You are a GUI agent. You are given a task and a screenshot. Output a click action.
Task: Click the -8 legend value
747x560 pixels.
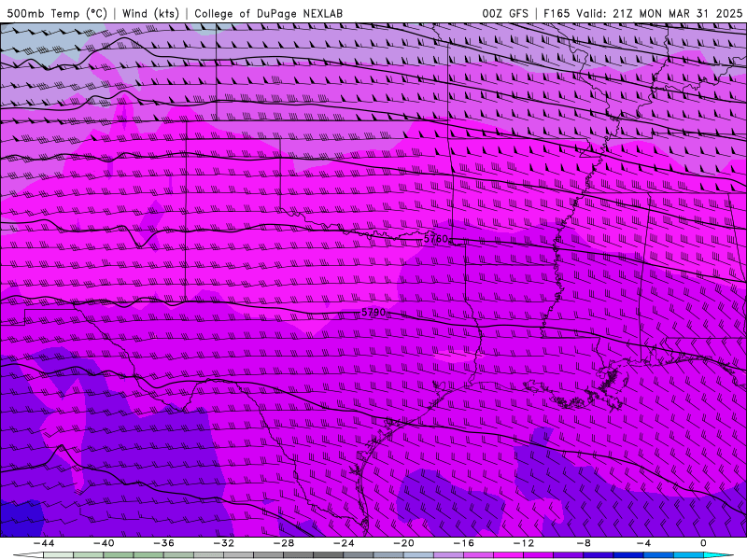click(584, 543)
